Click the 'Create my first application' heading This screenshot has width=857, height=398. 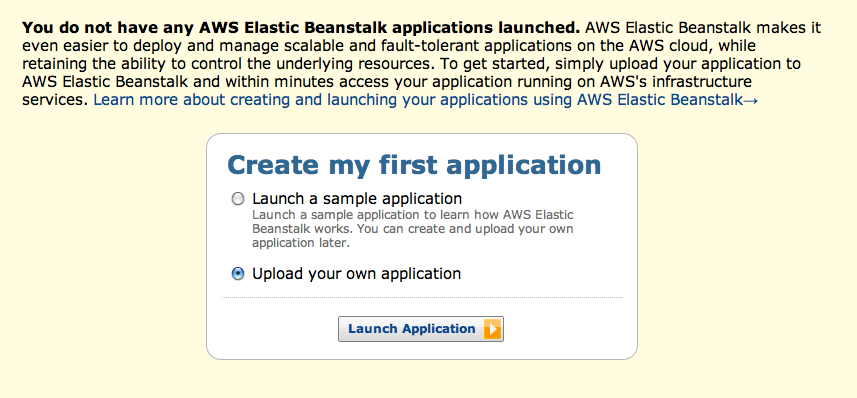tap(414, 165)
